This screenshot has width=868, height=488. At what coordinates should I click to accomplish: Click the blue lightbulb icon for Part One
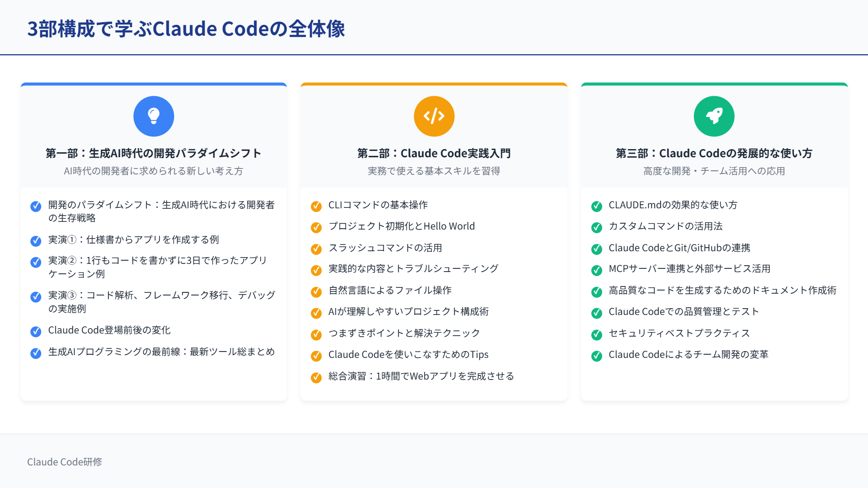(154, 116)
